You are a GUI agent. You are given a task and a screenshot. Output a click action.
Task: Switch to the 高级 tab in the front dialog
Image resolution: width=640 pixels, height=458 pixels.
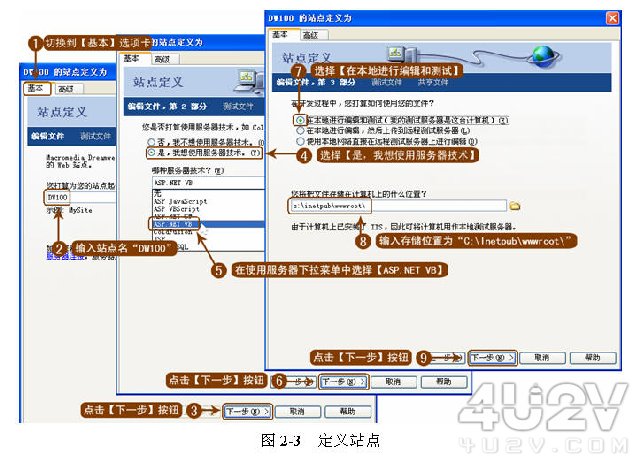point(310,35)
